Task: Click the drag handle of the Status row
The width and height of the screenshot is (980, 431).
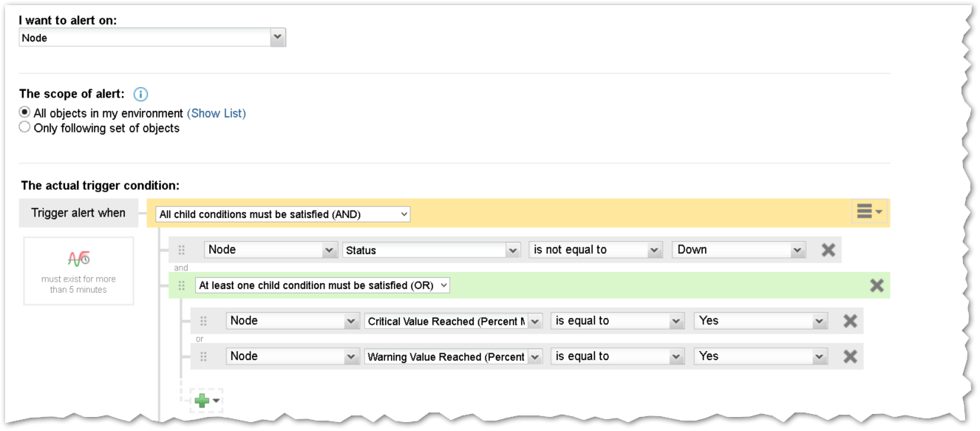Action: (x=182, y=250)
